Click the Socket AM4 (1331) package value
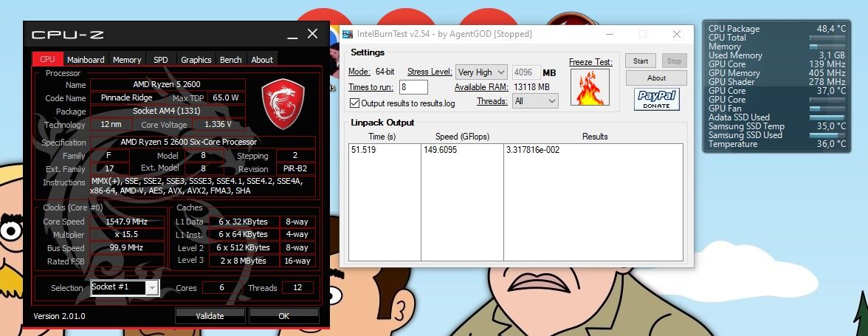This screenshot has height=336, width=868. coord(168,112)
